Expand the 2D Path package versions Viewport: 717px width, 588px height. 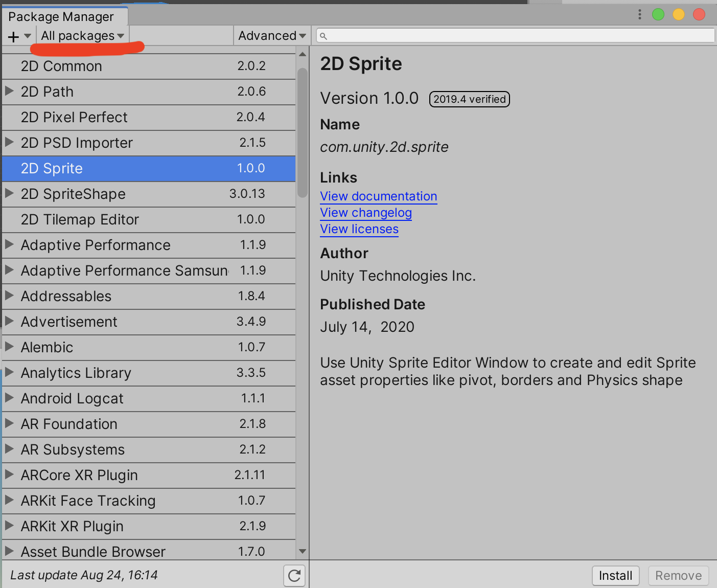click(9, 91)
